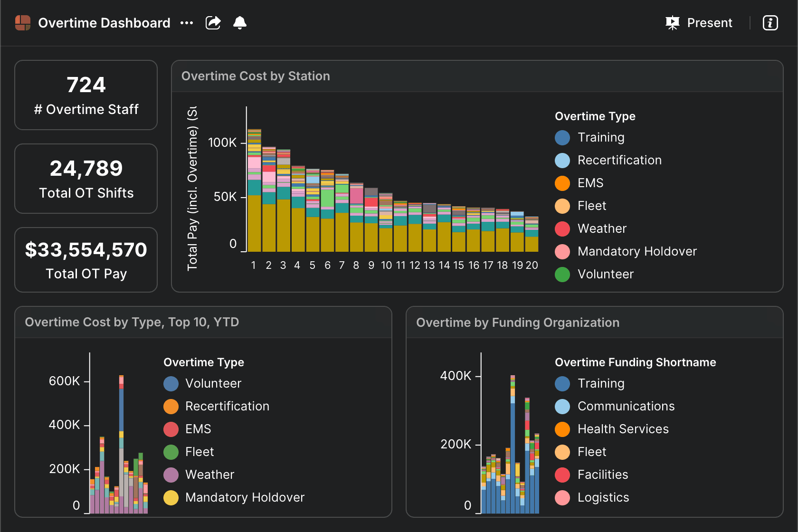Click the 724 Overtime Staff card
798x532 pixels.
pyautogui.click(x=86, y=95)
